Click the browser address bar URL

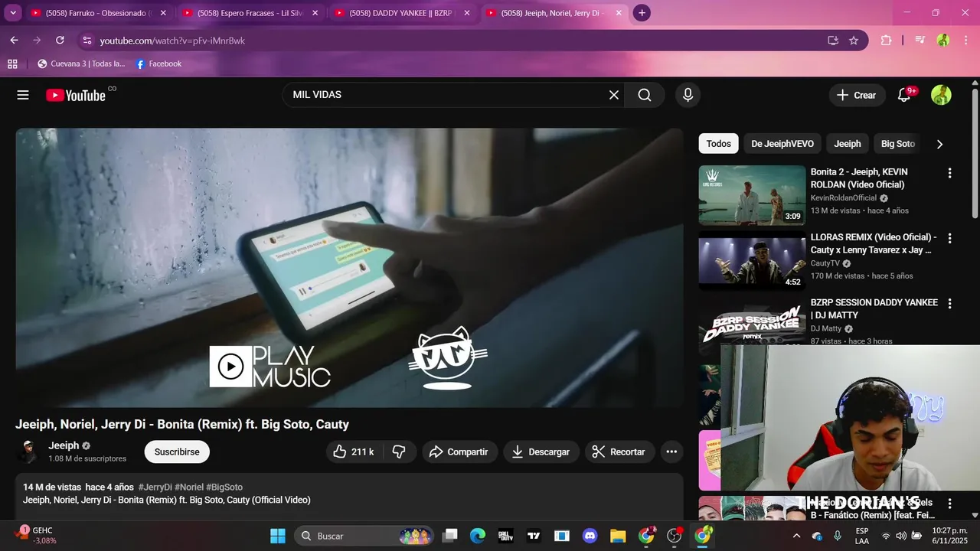[172, 41]
